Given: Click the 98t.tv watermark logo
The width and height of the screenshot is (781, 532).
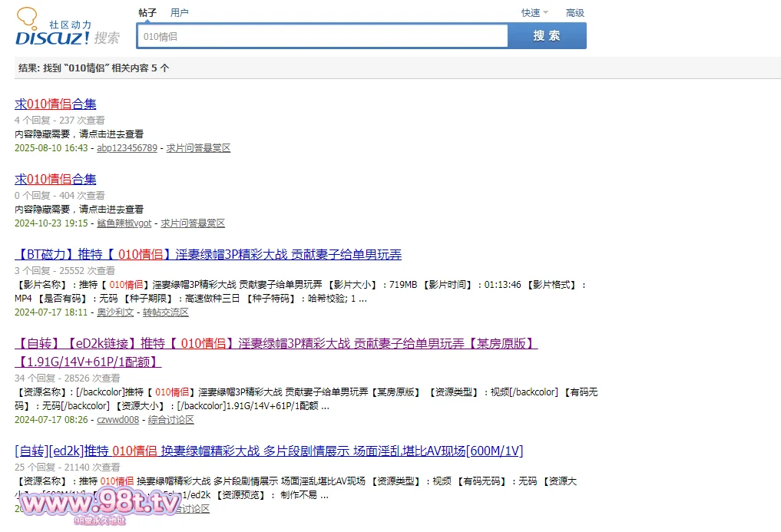Looking at the screenshot, I should click(x=99, y=504).
